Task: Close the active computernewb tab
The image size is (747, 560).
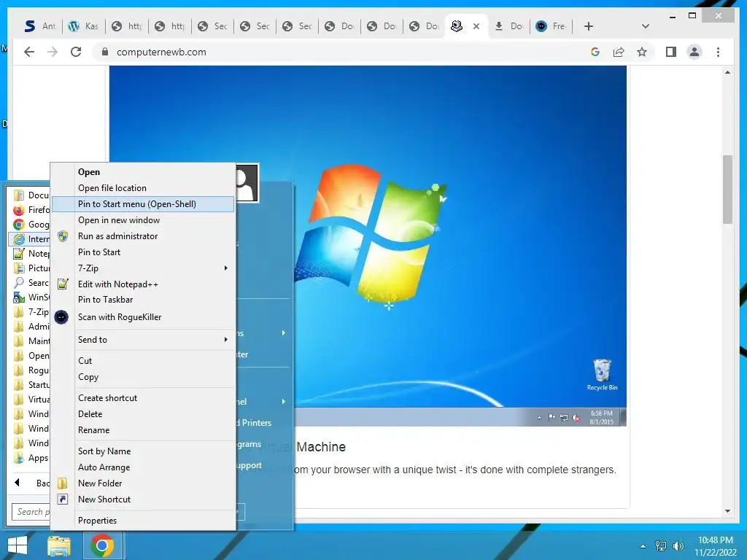Action: (476, 26)
